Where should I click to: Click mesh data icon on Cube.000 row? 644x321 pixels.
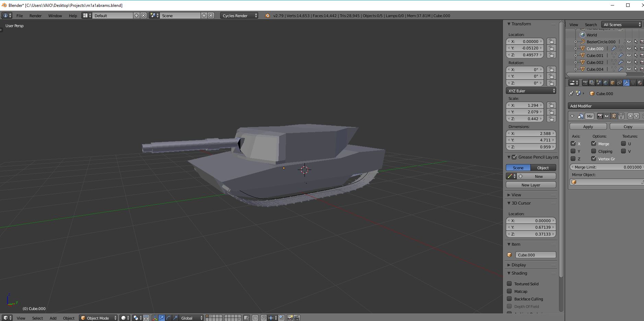coord(621,48)
